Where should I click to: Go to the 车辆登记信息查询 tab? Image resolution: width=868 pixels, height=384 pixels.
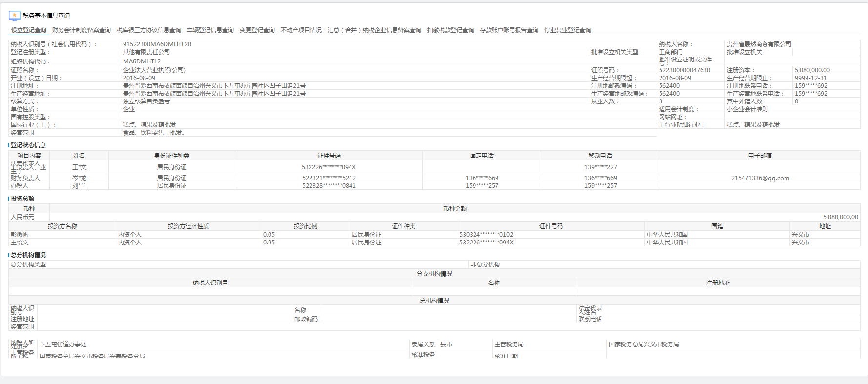[210, 30]
